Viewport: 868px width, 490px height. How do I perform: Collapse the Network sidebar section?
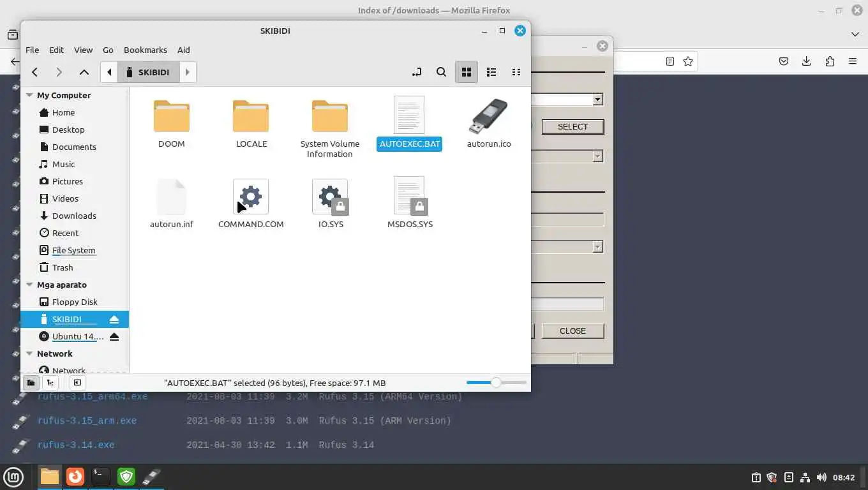click(29, 353)
